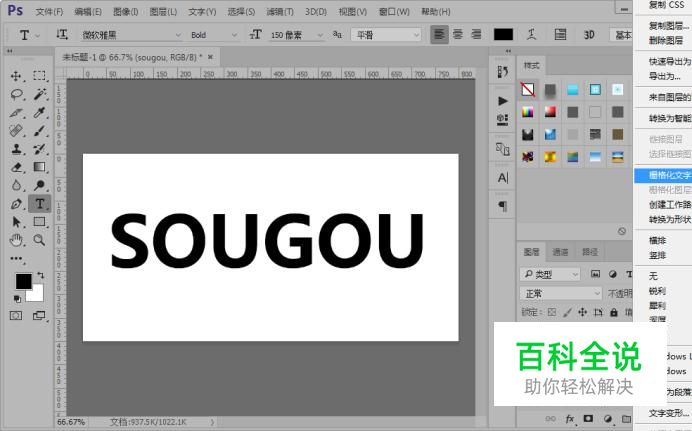Center align the text

458,34
